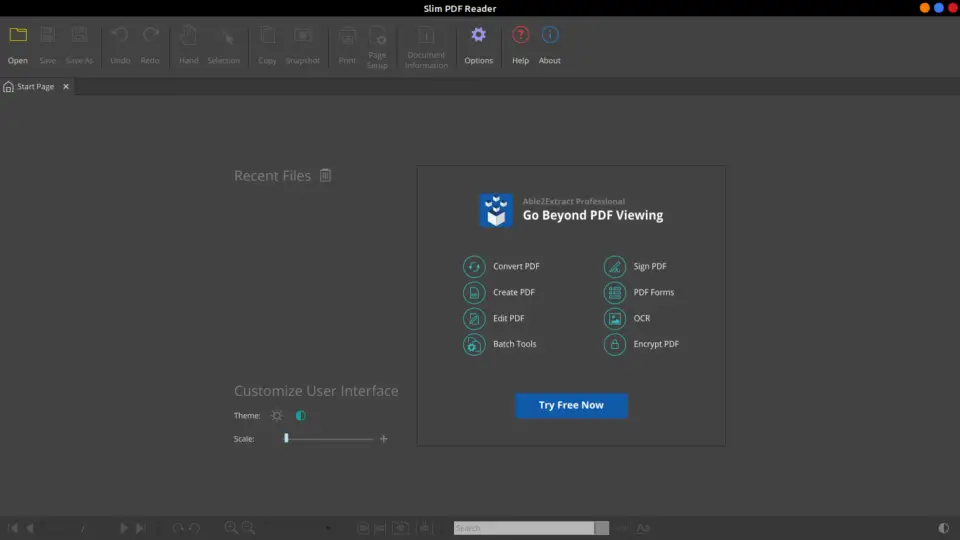Image resolution: width=960 pixels, height=540 pixels.
Task: Open the About info icon
Action: tap(549, 36)
